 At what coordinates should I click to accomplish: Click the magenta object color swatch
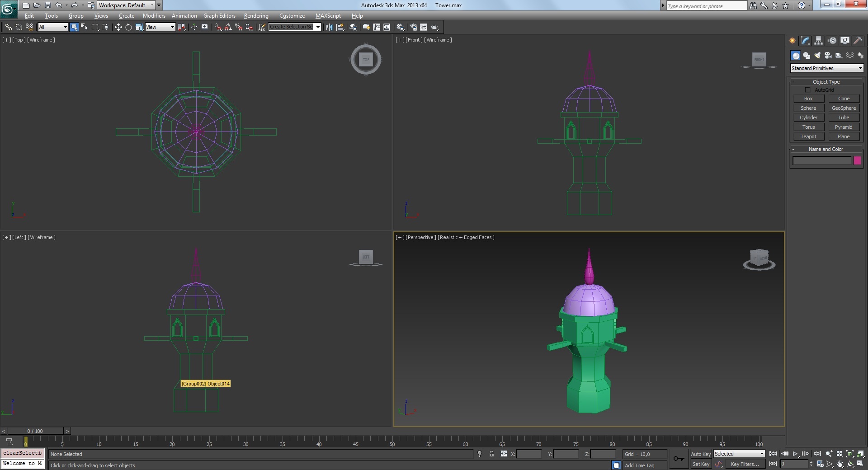857,160
